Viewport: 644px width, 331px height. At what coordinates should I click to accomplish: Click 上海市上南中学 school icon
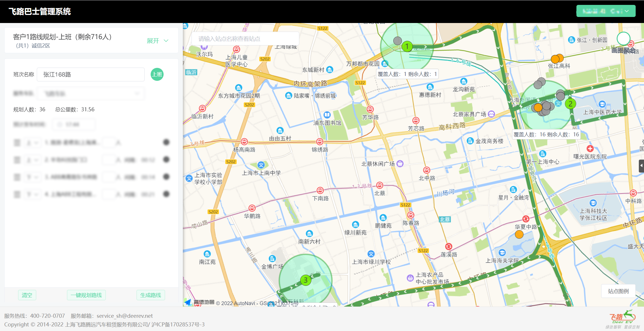click(261, 165)
